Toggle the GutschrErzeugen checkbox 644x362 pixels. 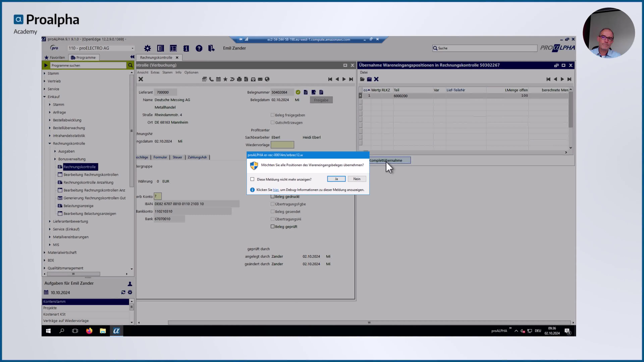(x=273, y=122)
